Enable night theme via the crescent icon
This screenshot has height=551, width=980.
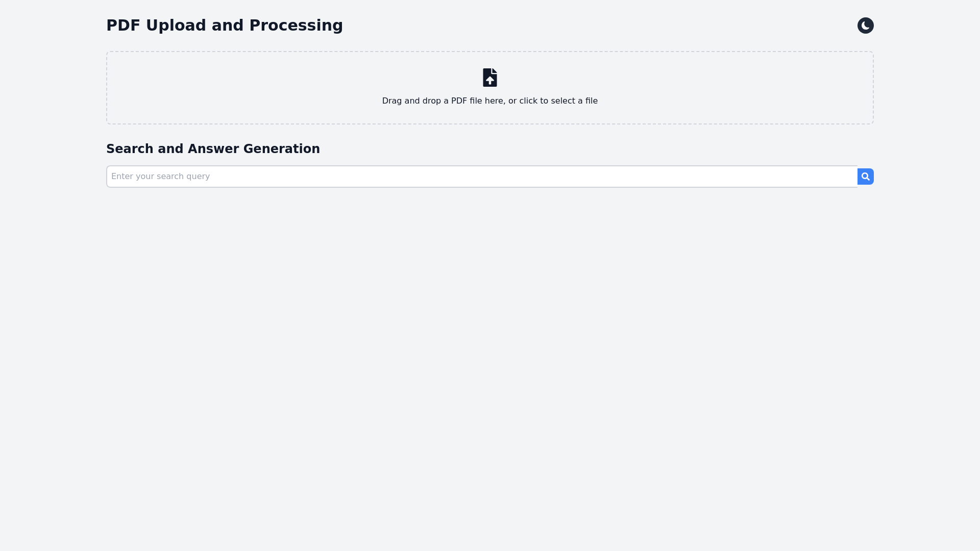[x=865, y=26]
